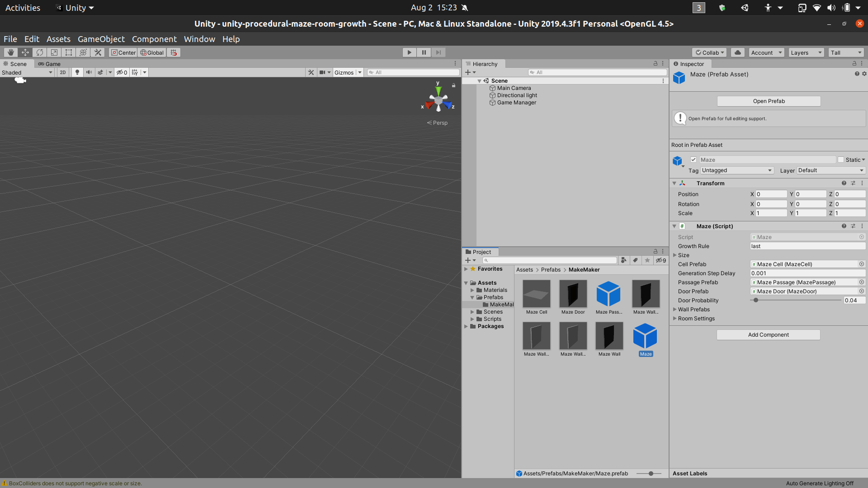This screenshot has height=488, width=868.
Task: Enable the Static checkbox
Action: click(x=841, y=160)
